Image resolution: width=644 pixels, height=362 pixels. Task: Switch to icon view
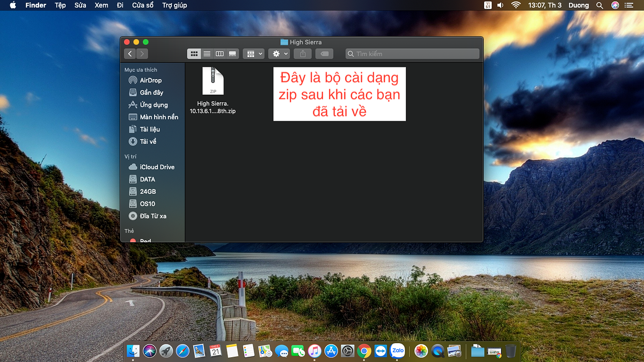coord(194,54)
